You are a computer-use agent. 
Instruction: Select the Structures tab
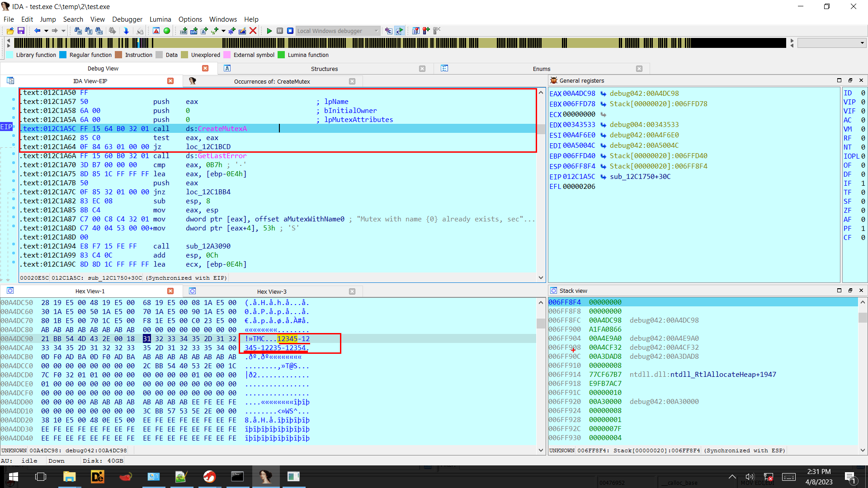pos(324,69)
